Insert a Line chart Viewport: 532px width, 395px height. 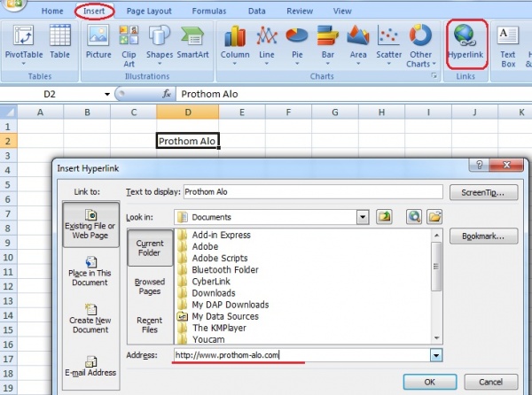tap(267, 44)
